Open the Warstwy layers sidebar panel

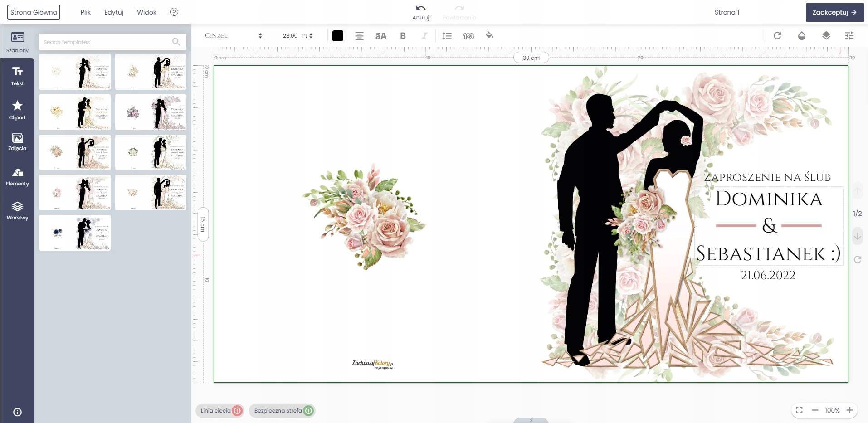coord(17,211)
